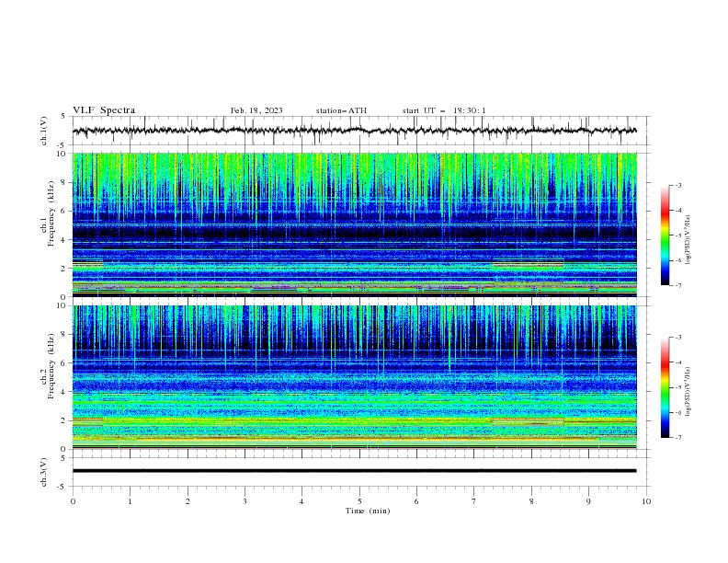This screenshot has width=728, height=563.
Task: Click time axis tick label "5"
Action: point(359,501)
